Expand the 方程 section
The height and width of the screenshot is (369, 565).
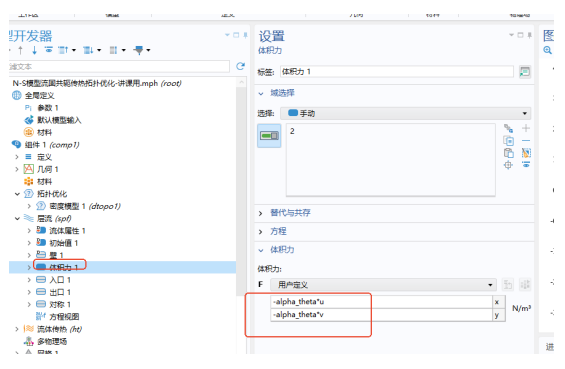(x=261, y=232)
